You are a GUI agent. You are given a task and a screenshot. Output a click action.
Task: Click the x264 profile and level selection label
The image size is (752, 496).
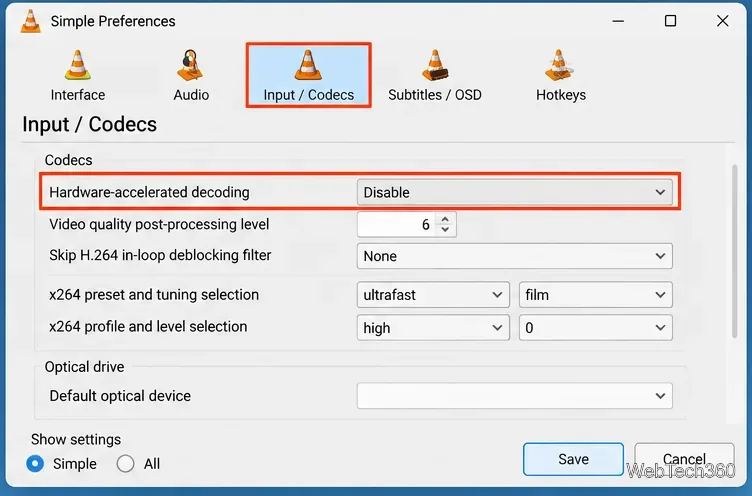(148, 327)
